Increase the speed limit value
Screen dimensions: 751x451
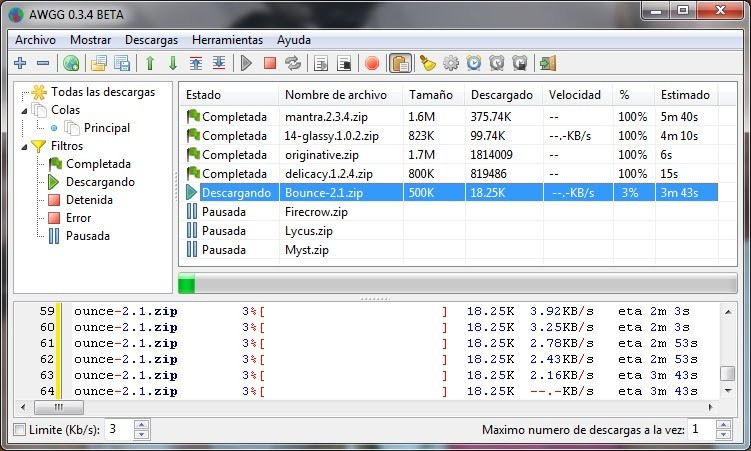click(x=141, y=424)
